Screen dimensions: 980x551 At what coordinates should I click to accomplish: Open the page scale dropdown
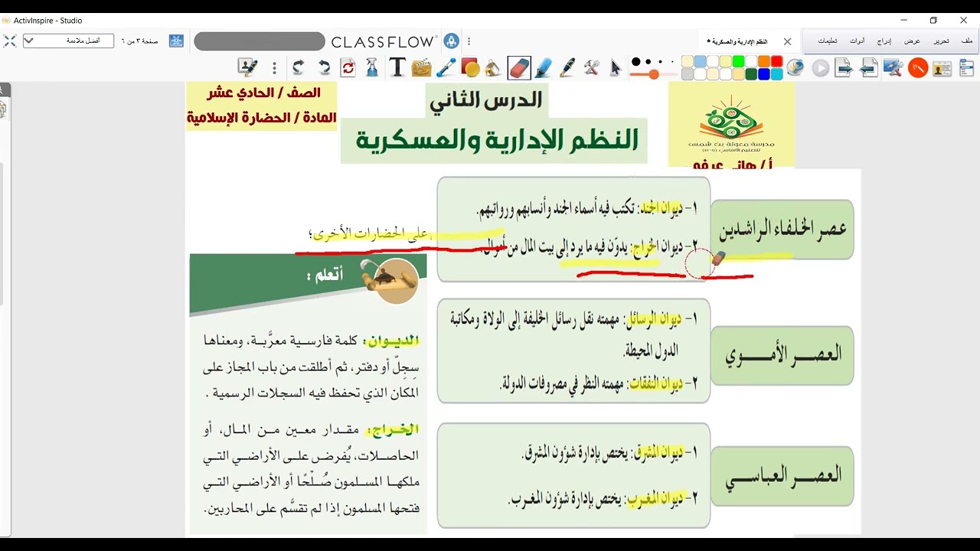coord(68,41)
